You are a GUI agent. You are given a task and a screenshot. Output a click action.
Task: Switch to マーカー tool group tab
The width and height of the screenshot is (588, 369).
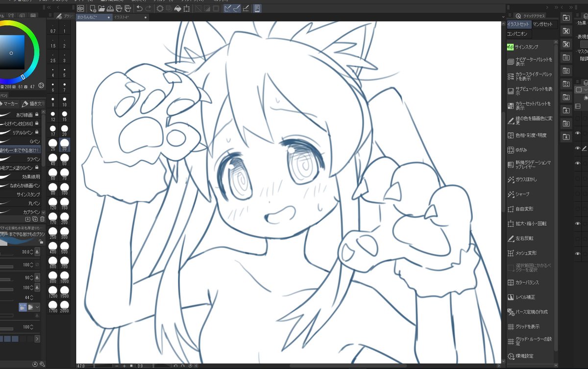(10, 103)
